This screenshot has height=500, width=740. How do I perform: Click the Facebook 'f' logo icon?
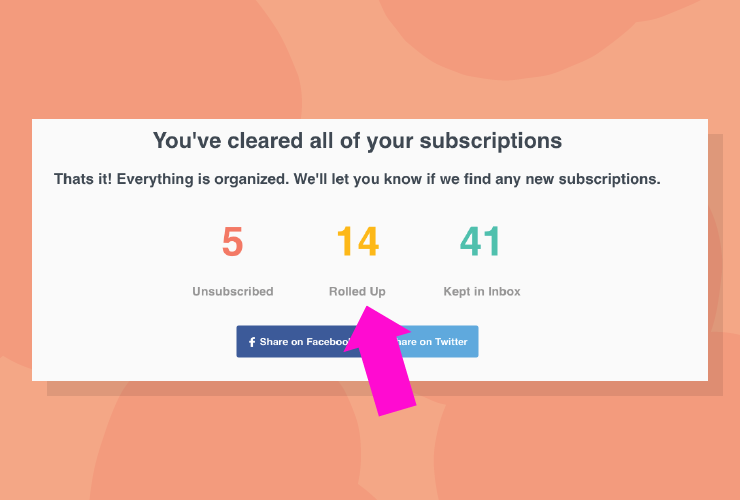click(252, 342)
